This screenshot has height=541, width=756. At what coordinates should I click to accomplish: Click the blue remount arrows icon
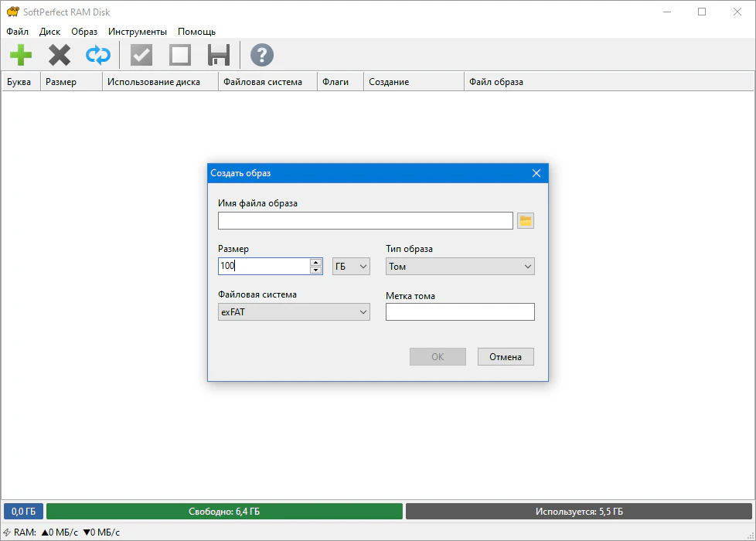pyautogui.click(x=98, y=55)
